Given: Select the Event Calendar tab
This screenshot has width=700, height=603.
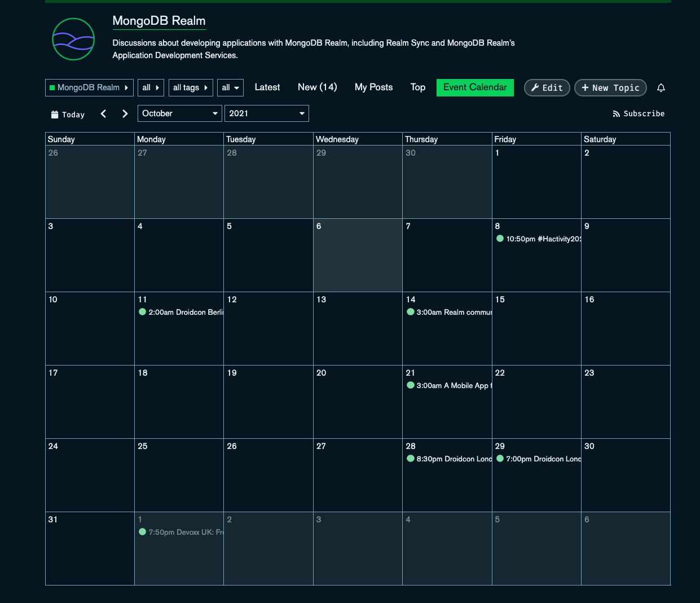Looking at the screenshot, I should 475,87.
